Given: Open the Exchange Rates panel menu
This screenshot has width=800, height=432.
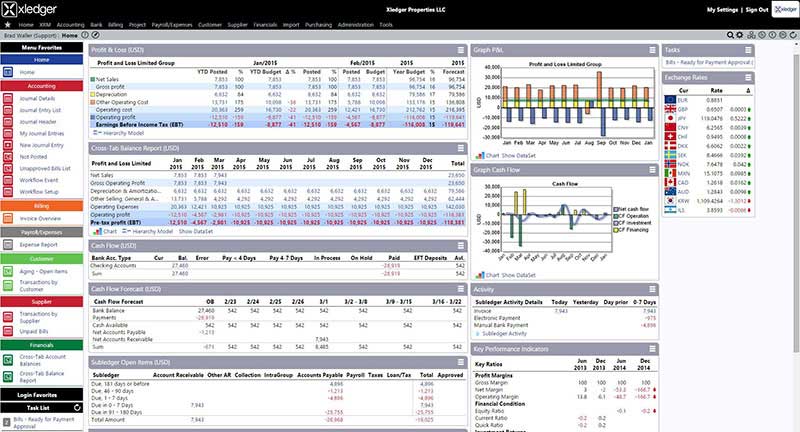Looking at the screenshot, I should [x=748, y=78].
